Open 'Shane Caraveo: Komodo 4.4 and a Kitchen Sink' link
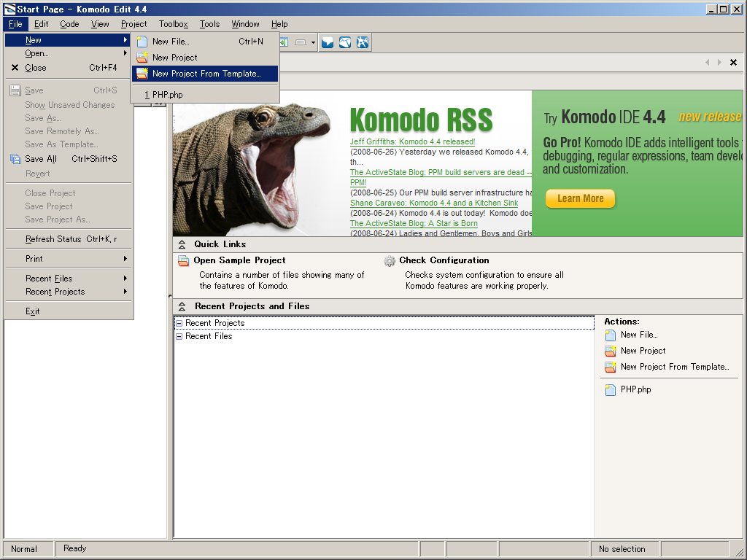This screenshot has height=560, width=747. [434, 203]
